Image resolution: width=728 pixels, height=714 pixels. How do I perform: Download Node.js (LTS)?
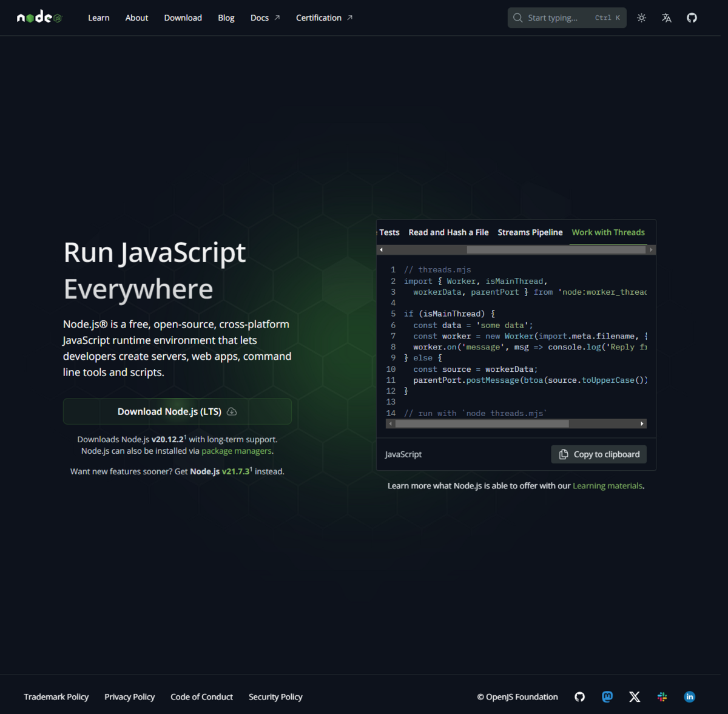(177, 411)
